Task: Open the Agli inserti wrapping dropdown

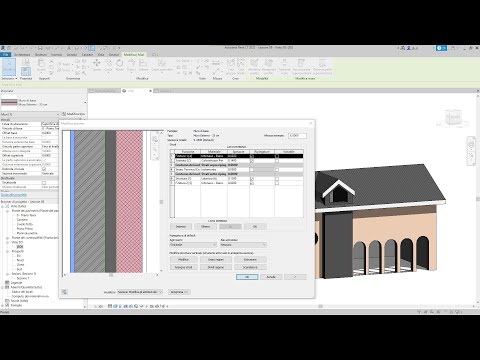Action: point(193,245)
